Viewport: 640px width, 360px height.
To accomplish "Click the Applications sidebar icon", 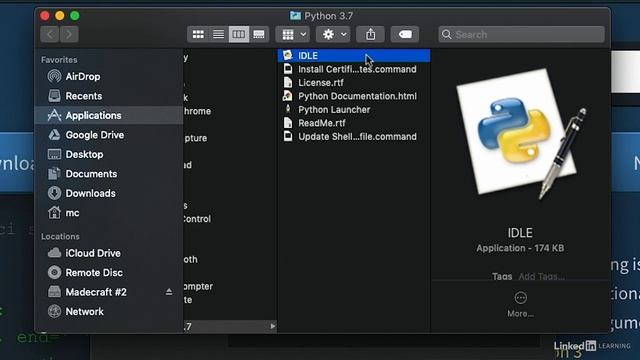I will click(x=54, y=115).
